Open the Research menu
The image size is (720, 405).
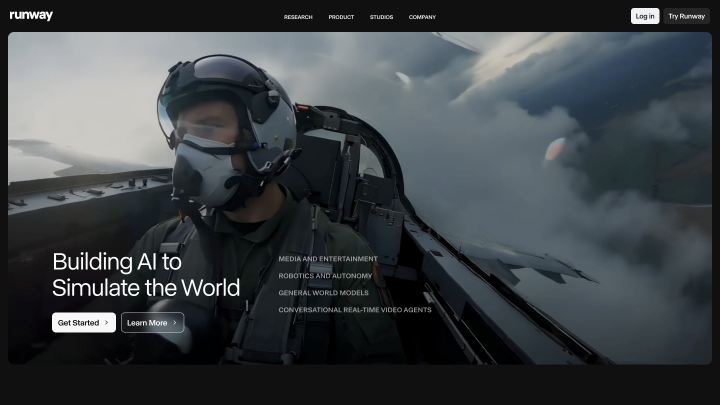[x=298, y=17]
